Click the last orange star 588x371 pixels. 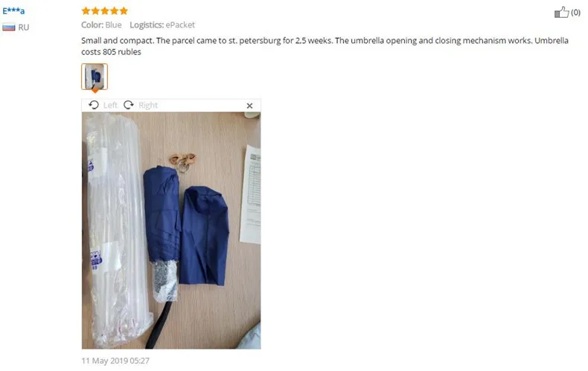click(124, 11)
